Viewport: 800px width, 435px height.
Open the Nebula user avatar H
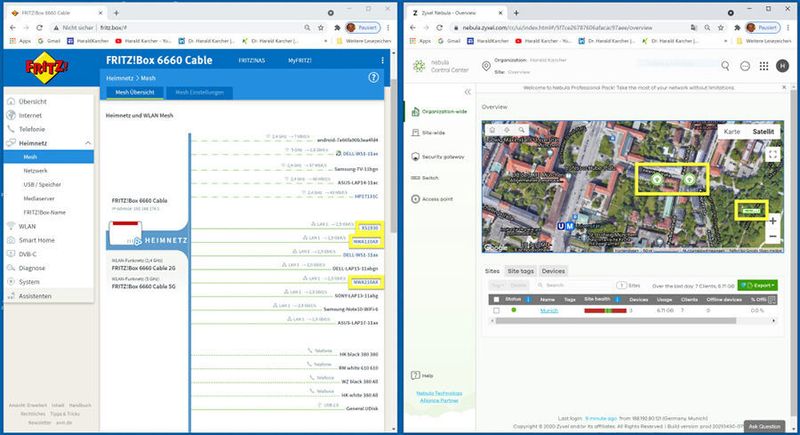782,66
